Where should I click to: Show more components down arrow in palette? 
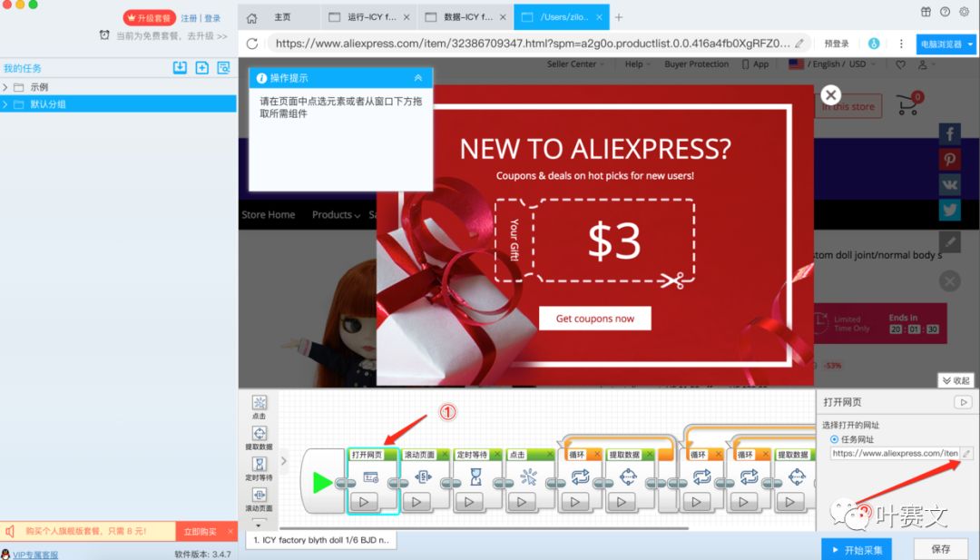coord(260,525)
